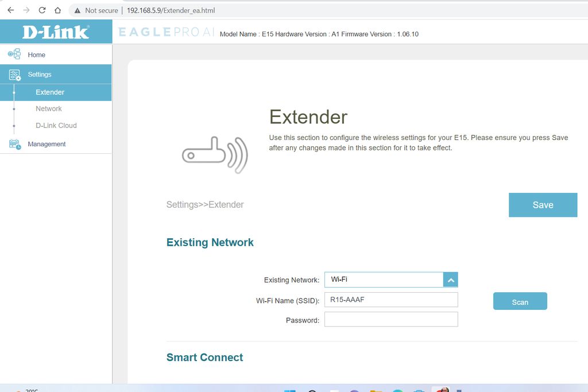Open the Existing Network dropdown
The width and height of the screenshot is (588, 392).
[390, 280]
